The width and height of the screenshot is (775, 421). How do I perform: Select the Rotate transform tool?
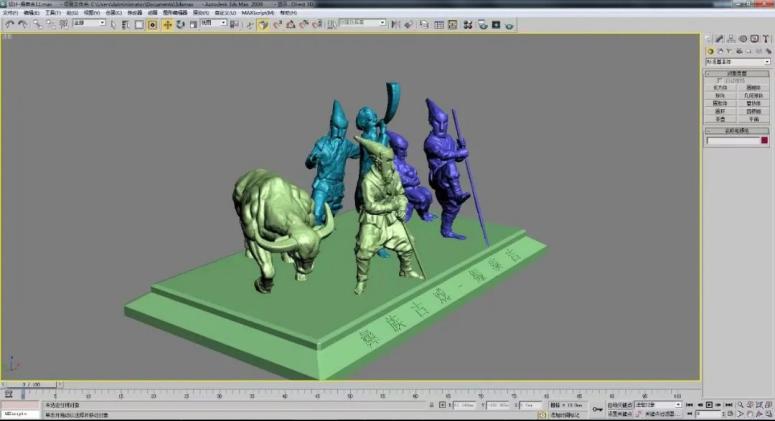[180, 23]
